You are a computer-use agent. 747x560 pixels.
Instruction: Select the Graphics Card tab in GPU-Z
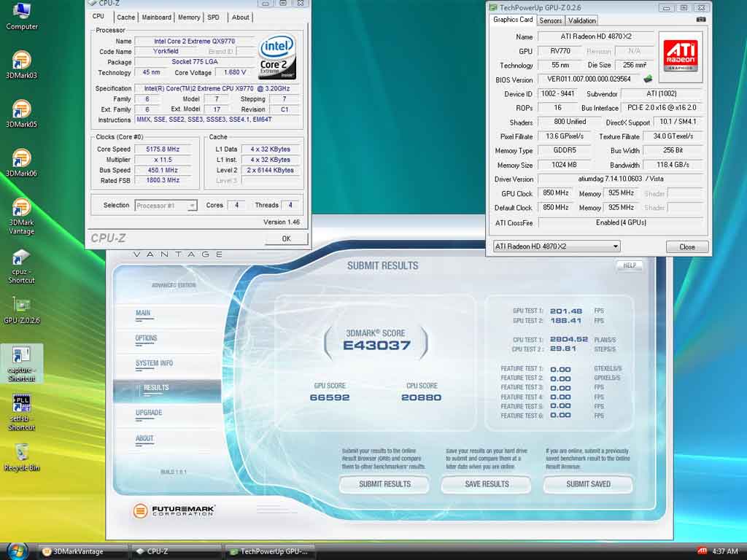point(513,20)
